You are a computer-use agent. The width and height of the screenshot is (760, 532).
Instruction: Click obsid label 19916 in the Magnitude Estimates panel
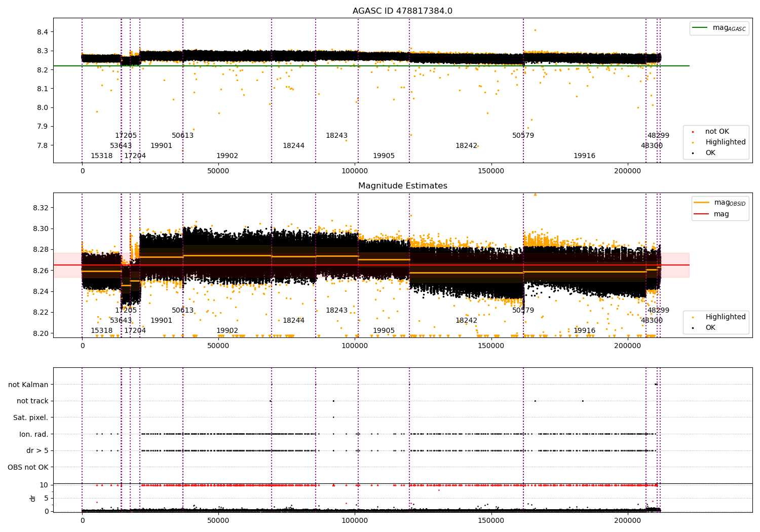tap(584, 331)
